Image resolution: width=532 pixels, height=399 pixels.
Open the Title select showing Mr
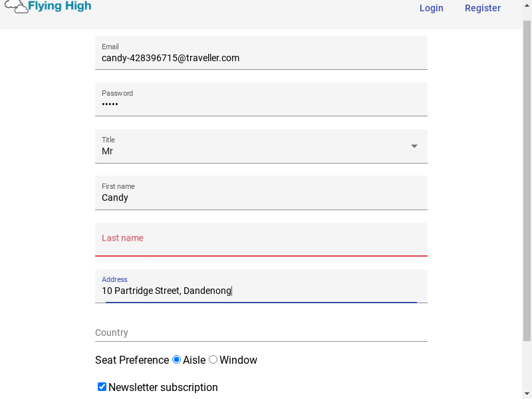click(261, 146)
